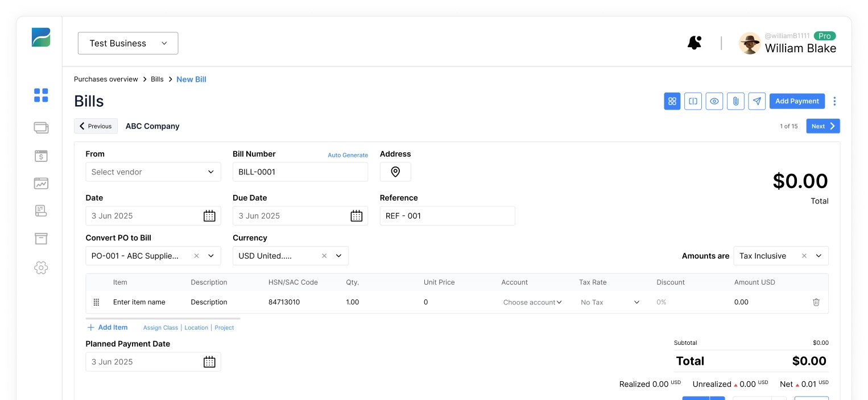The height and width of the screenshot is (400, 868).
Task: Click the split-view layout icon
Action: pyautogui.click(x=693, y=101)
